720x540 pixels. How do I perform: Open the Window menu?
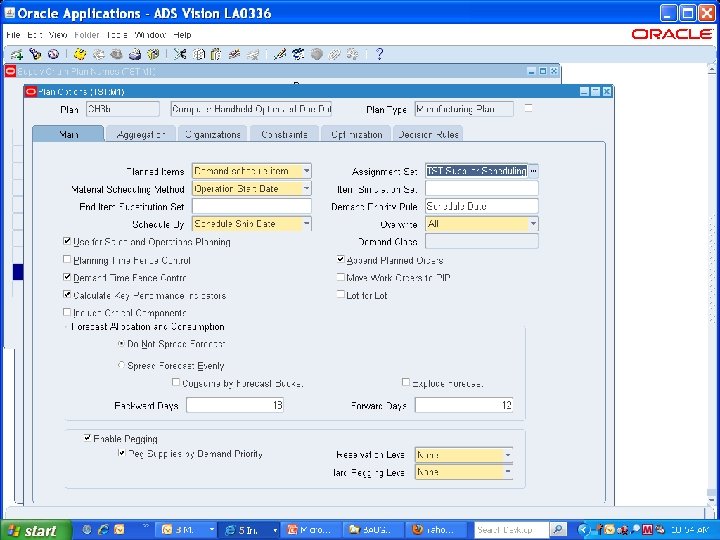[150, 35]
